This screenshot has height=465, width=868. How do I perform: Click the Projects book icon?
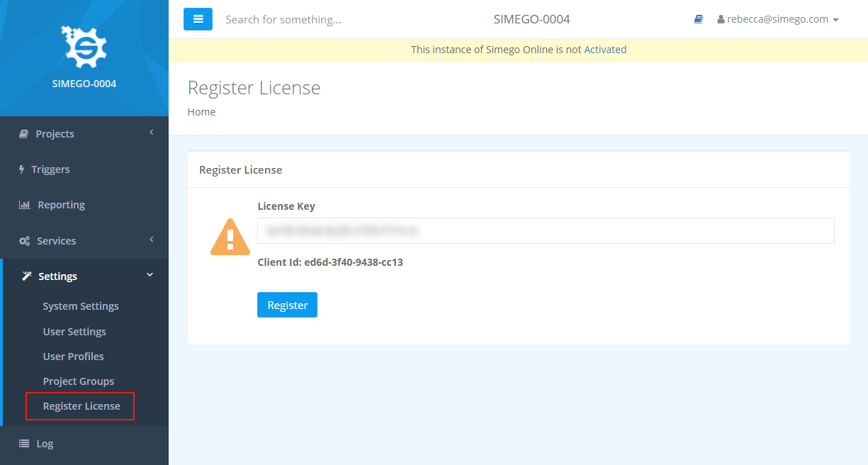pos(23,134)
